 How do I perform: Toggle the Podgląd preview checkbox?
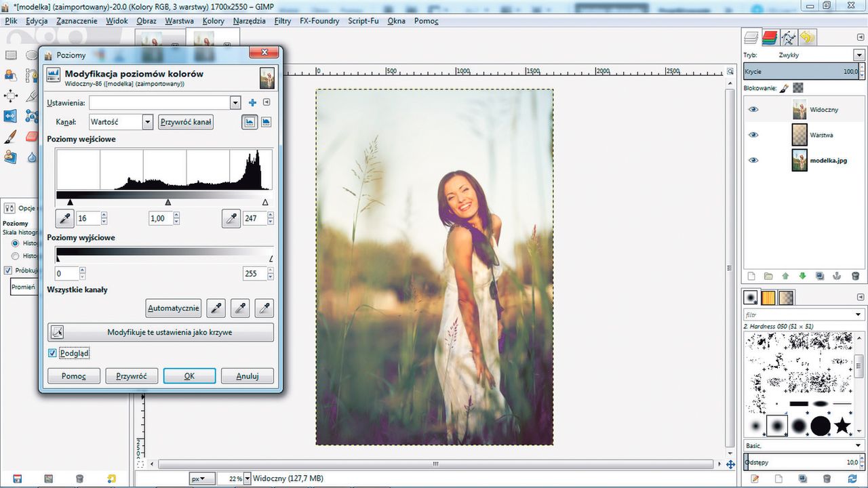[x=53, y=353]
